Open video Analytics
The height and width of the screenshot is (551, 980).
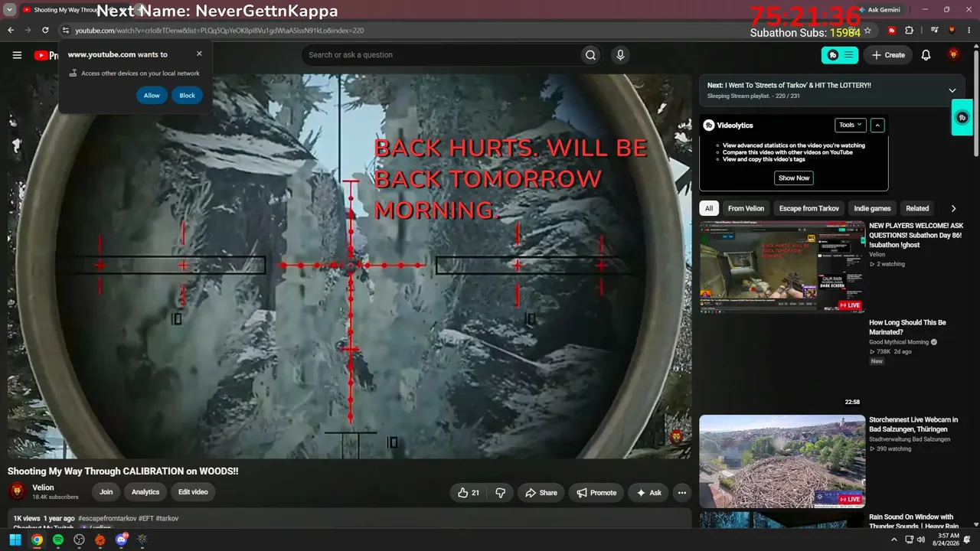click(x=145, y=492)
